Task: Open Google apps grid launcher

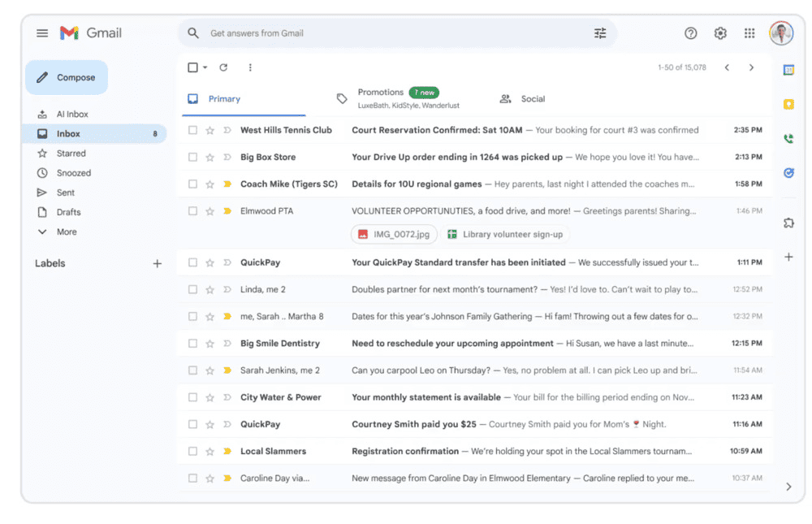Action: coord(749,33)
